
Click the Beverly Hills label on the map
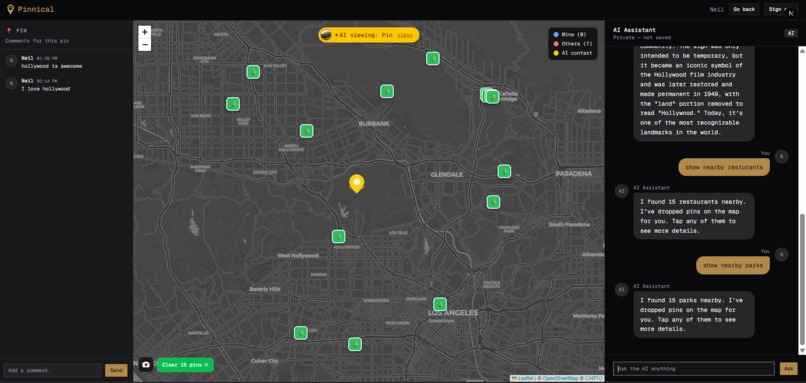click(265, 289)
